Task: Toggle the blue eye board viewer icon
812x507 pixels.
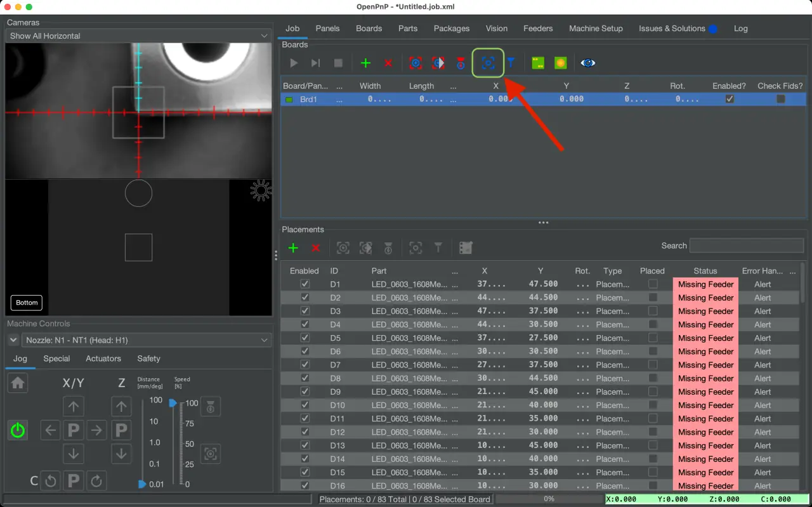Action: [x=588, y=63]
